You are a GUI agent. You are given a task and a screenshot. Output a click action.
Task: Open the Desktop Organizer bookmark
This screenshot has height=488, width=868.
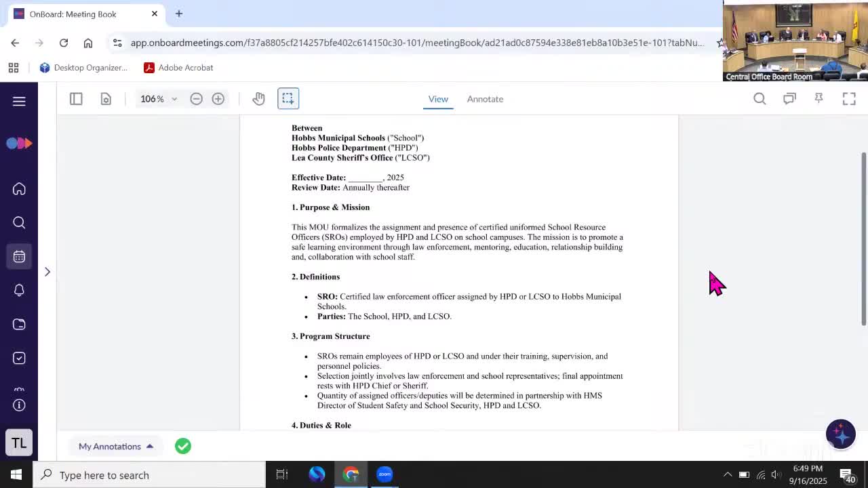pos(83,68)
